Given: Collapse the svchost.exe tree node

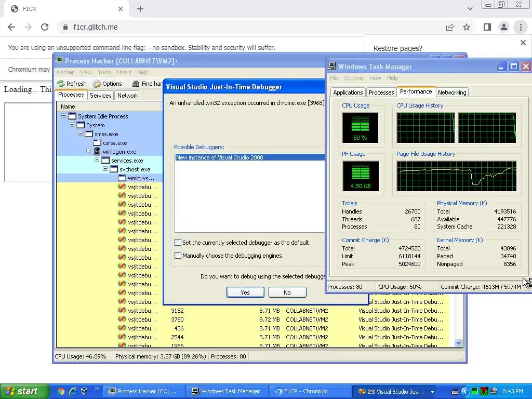Looking at the screenshot, I should coord(105,169).
